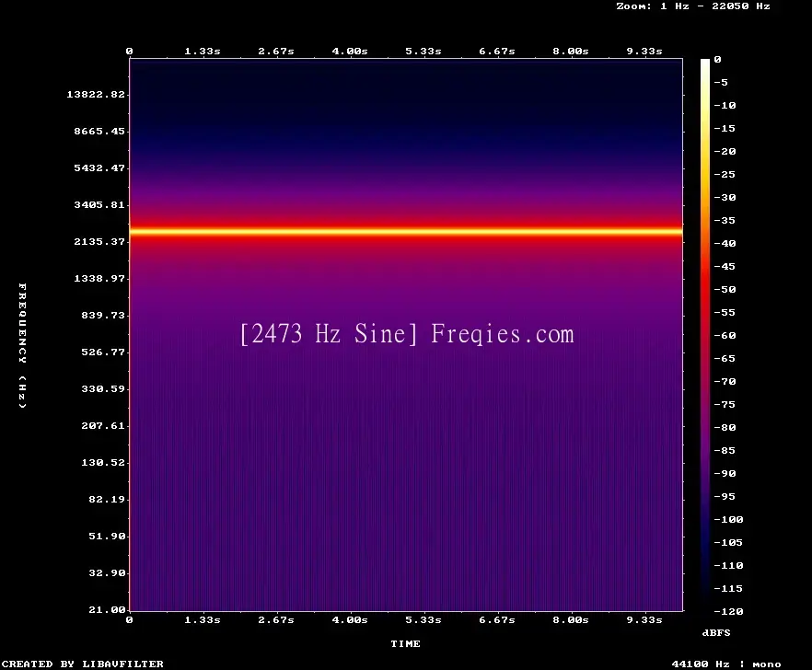Select 9.33s on the bottom time axis
This screenshot has height=670, width=812.
pyautogui.click(x=644, y=619)
